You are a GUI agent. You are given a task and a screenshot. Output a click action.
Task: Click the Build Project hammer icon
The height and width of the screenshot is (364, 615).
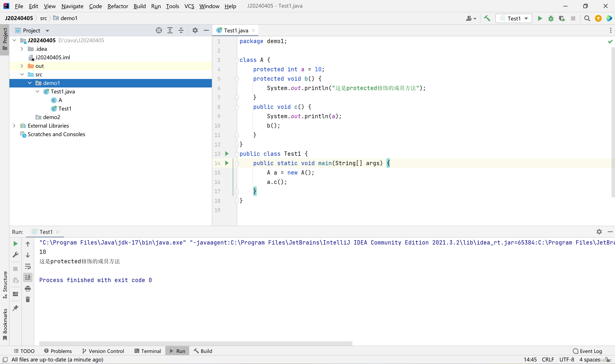487,18
